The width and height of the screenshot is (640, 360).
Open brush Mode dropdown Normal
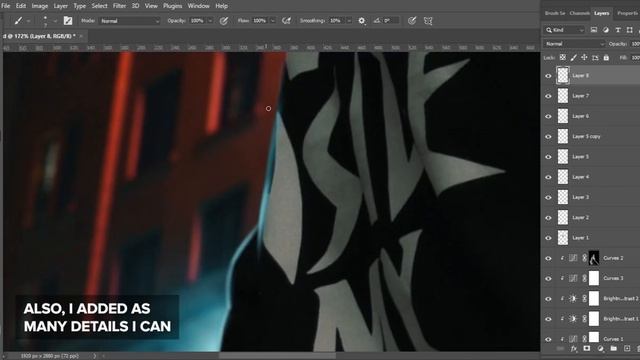(x=129, y=21)
